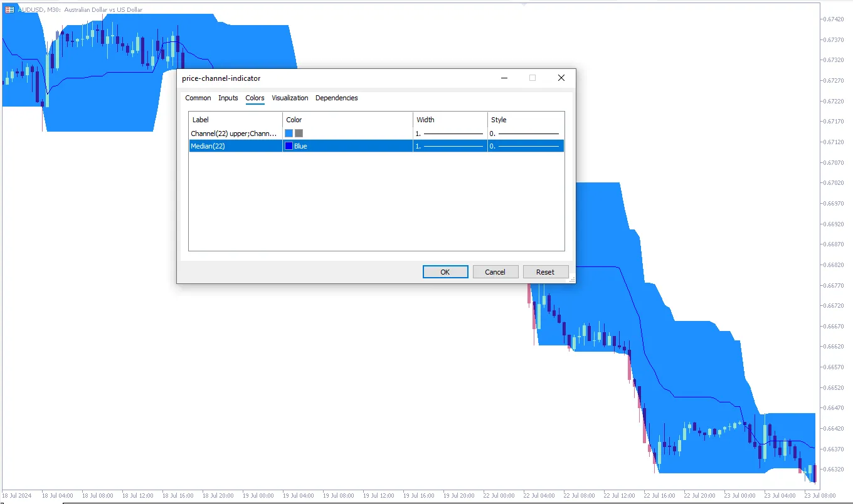This screenshot has height=504, width=853.
Task: Click the chart grid icon beside AUDUSD
Action: click(9, 10)
